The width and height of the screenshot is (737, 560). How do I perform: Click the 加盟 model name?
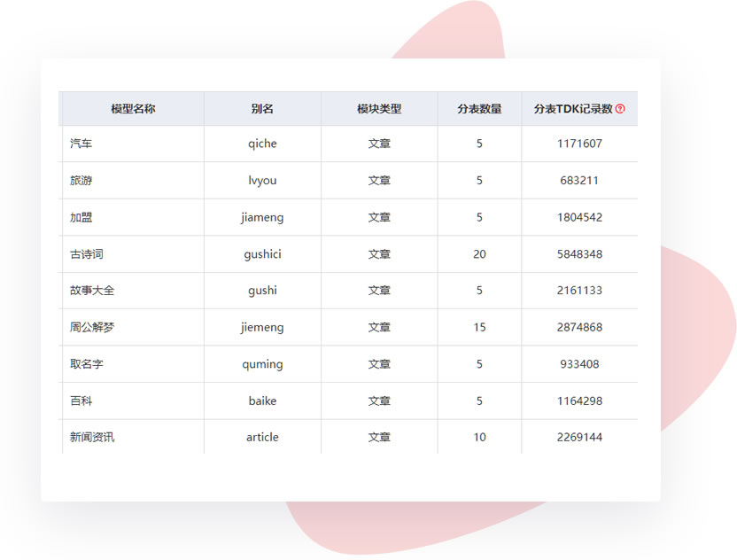[81, 217]
